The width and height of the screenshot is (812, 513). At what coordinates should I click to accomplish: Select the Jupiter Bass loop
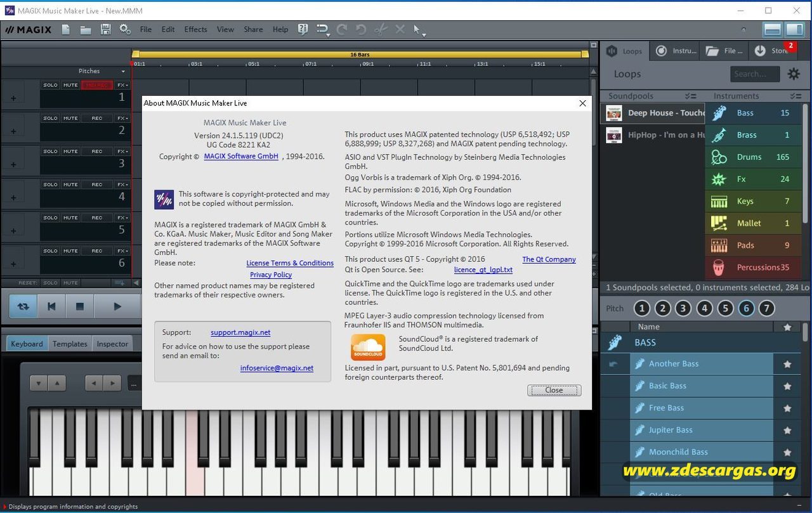tap(701, 430)
